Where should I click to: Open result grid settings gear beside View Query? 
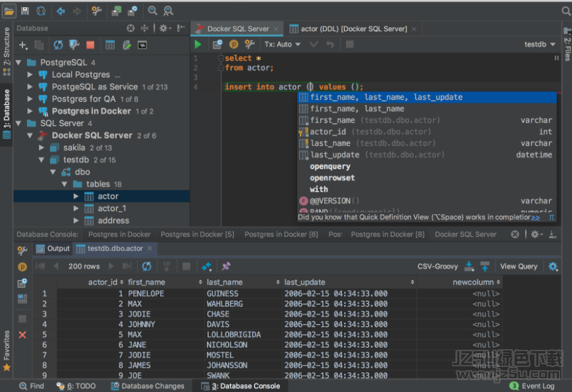point(553,266)
